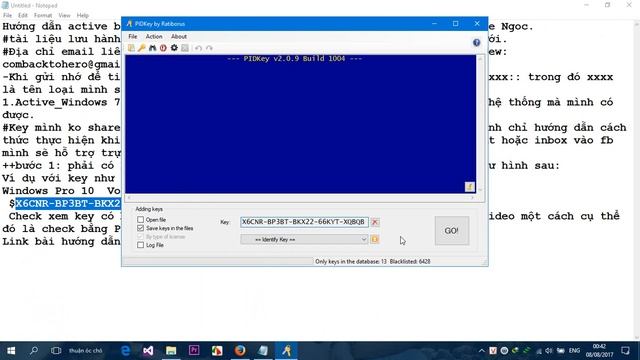Click the red stop toolbar icon
The width and height of the screenshot is (640, 360).
pyautogui.click(x=163, y=48)
